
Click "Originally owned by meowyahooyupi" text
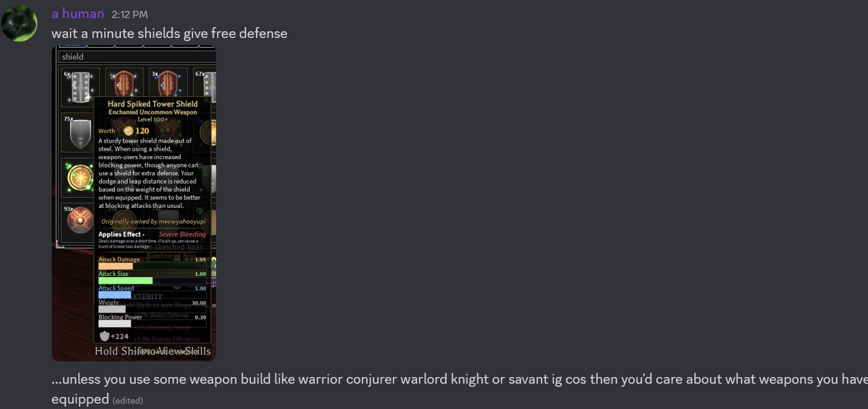[x=153, y=221]
